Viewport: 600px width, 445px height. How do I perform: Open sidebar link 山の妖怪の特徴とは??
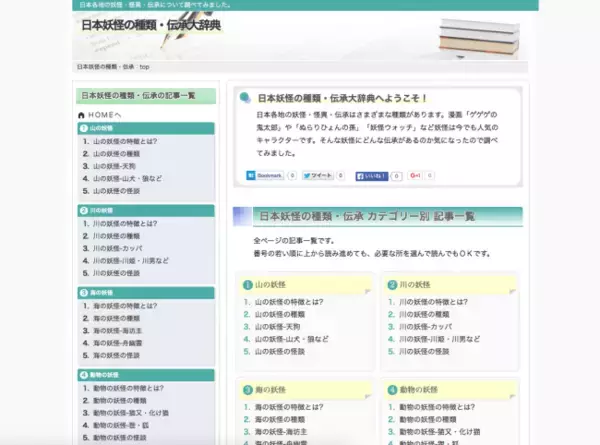(125, 141)
